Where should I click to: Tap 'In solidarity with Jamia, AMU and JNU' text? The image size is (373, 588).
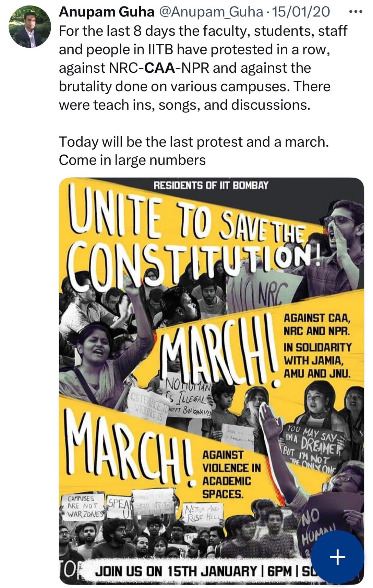point(317,360)
